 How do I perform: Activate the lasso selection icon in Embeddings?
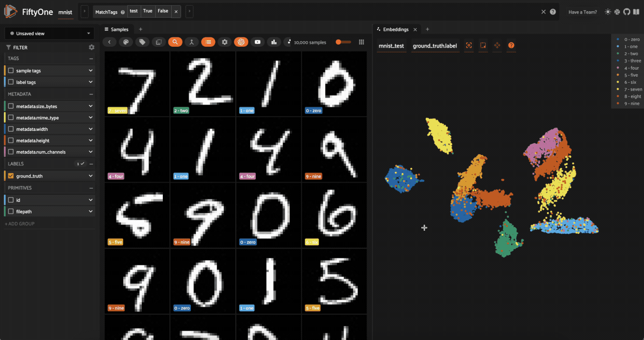click(x=483, y=45)
